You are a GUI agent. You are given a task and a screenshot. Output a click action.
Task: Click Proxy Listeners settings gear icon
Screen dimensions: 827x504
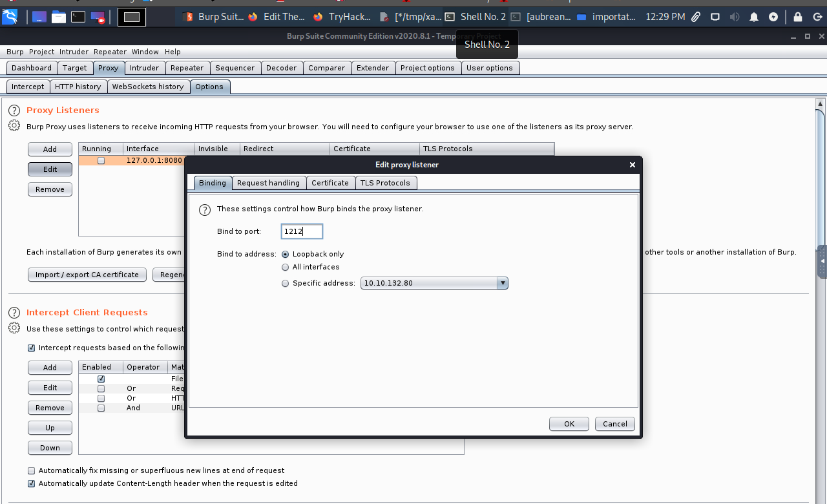point(14,126)
